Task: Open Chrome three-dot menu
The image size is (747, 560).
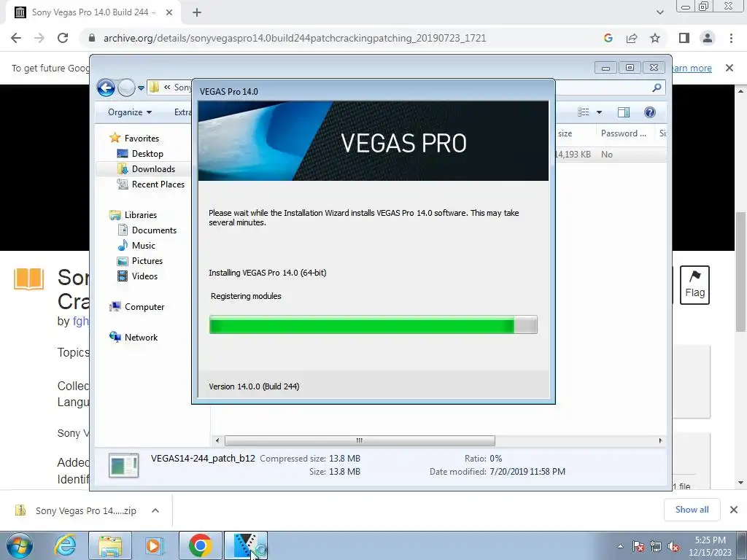Action: tap(731, 38)
